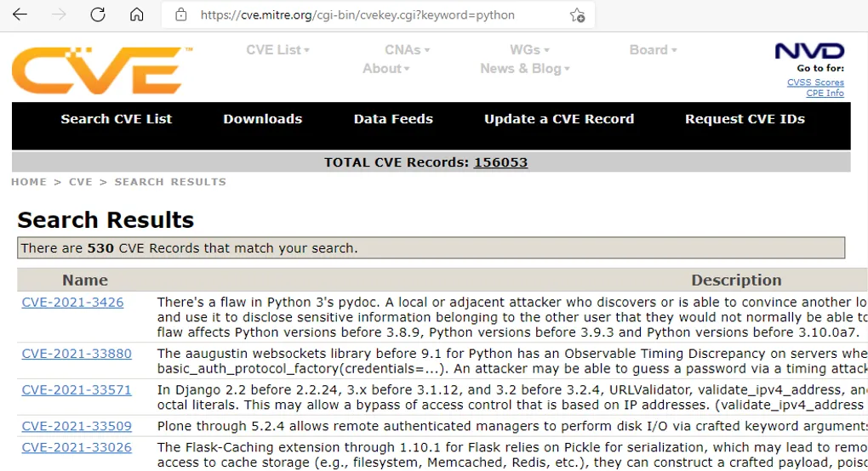868x471 pixels.
Task: Expand the Board dropdown menu
Action: [x=653, y=50]
